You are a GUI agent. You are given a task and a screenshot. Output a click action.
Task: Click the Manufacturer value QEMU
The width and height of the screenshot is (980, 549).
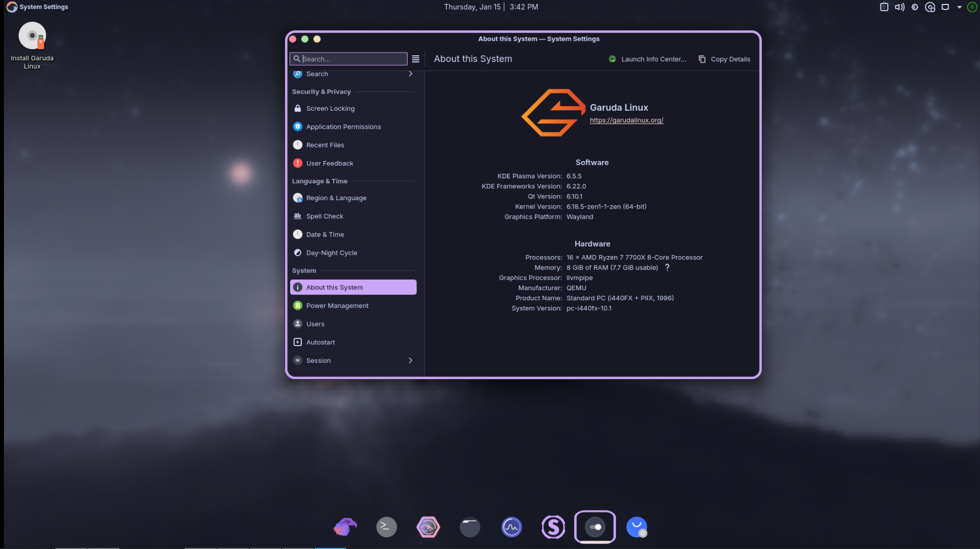[x=576, y=288]
